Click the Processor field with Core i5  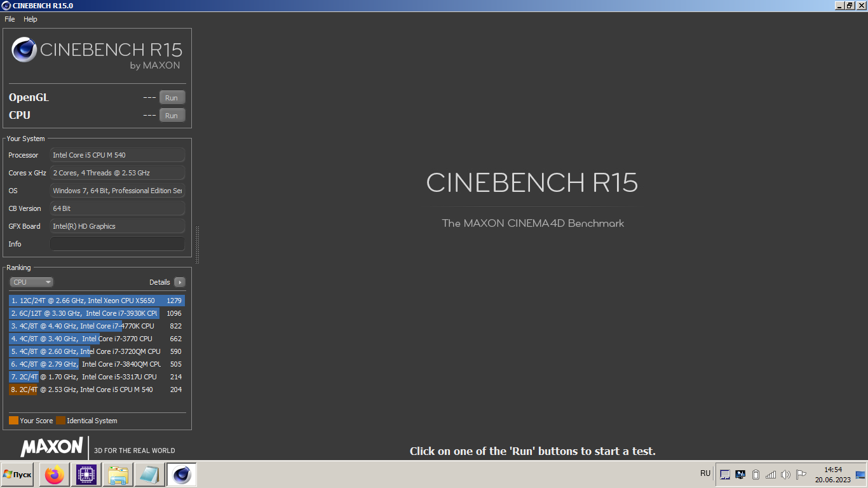coord(118,155)
